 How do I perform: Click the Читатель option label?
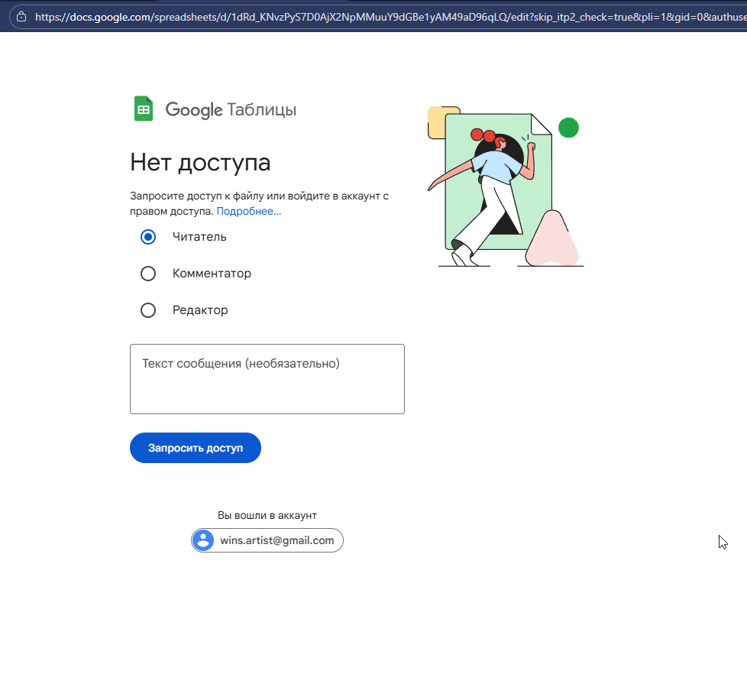coord(199,237)
